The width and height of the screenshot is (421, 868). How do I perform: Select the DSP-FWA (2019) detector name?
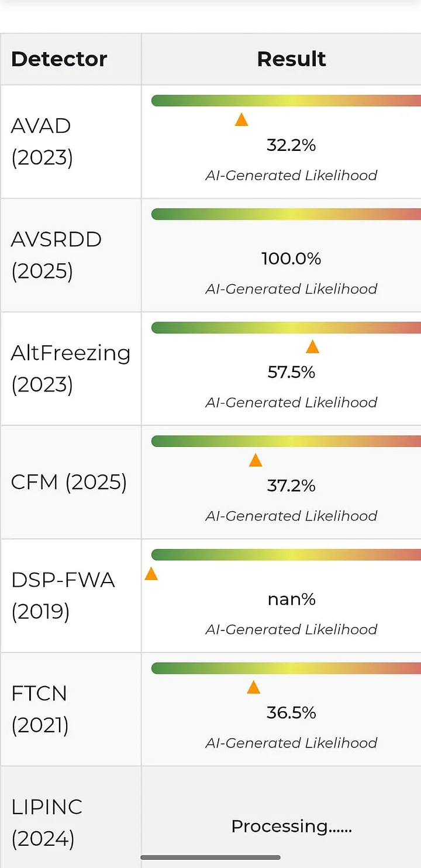point(63,595)
